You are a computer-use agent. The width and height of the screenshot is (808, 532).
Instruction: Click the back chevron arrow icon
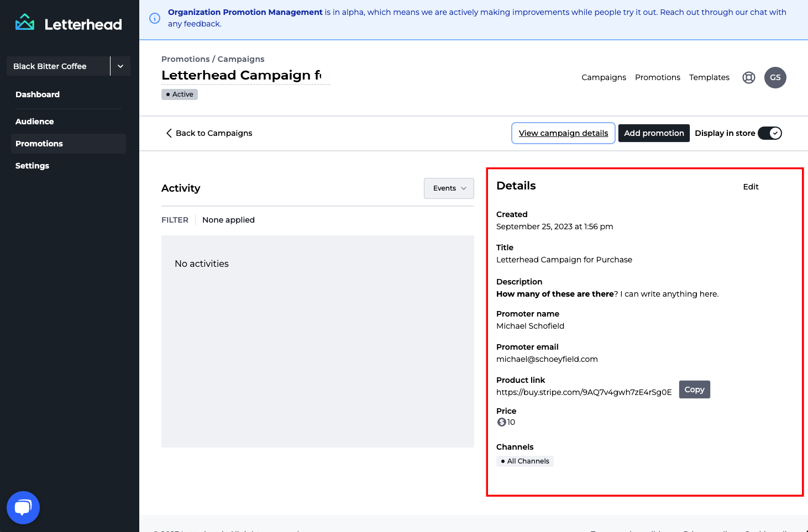click(x=169, y=133)
